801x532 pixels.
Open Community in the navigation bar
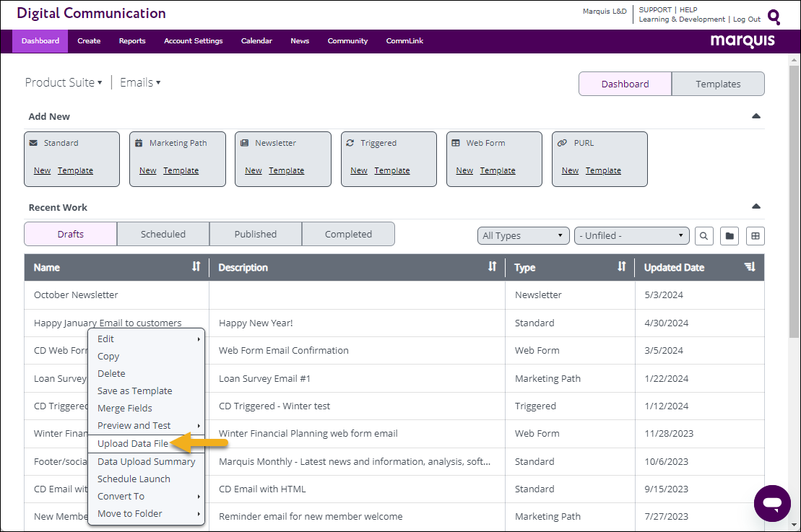click(x=348, y=41)
